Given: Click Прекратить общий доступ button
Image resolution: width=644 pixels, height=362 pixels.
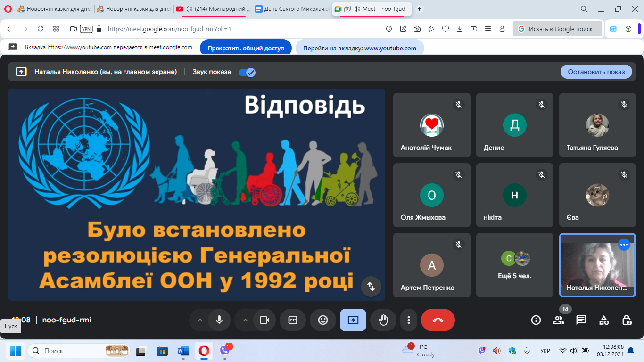Looking at the screenshot, I should (x=246, y=48).
